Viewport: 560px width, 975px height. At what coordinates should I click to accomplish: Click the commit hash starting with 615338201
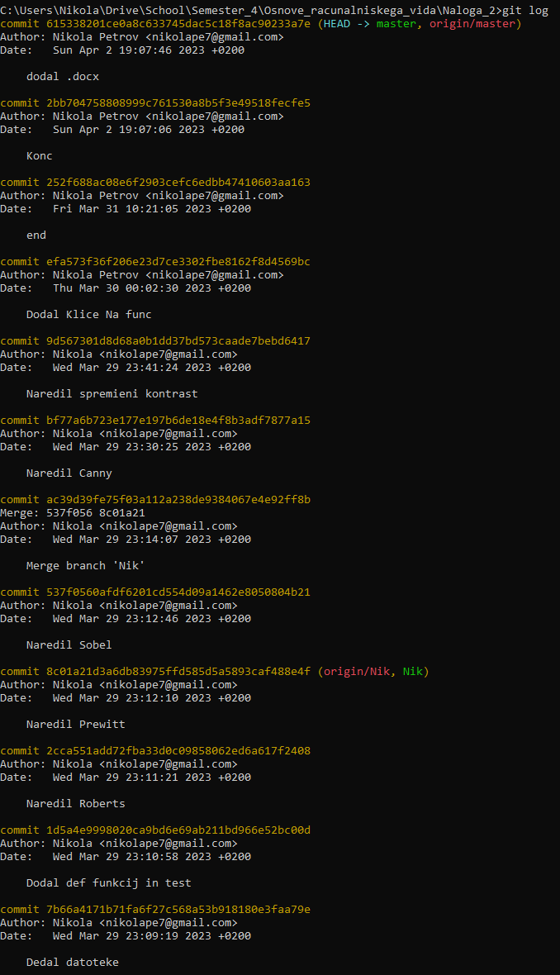pyautogui.click(x=178, y=24)
